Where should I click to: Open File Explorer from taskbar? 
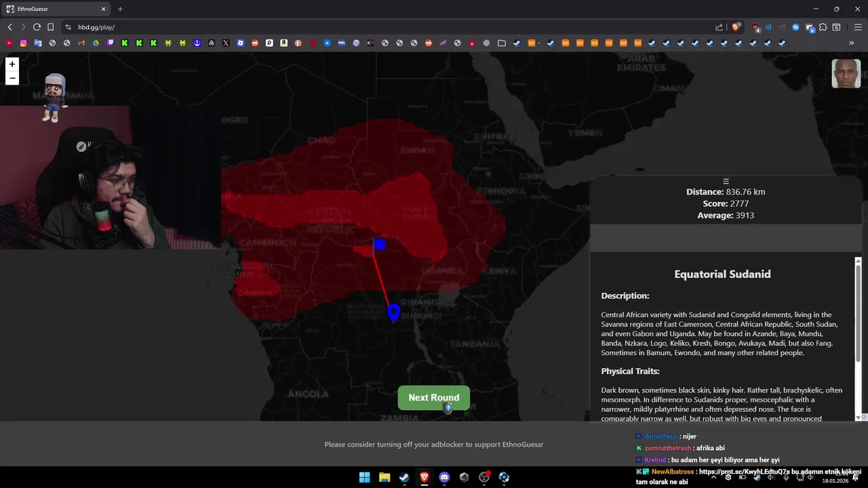click(384, 477)
